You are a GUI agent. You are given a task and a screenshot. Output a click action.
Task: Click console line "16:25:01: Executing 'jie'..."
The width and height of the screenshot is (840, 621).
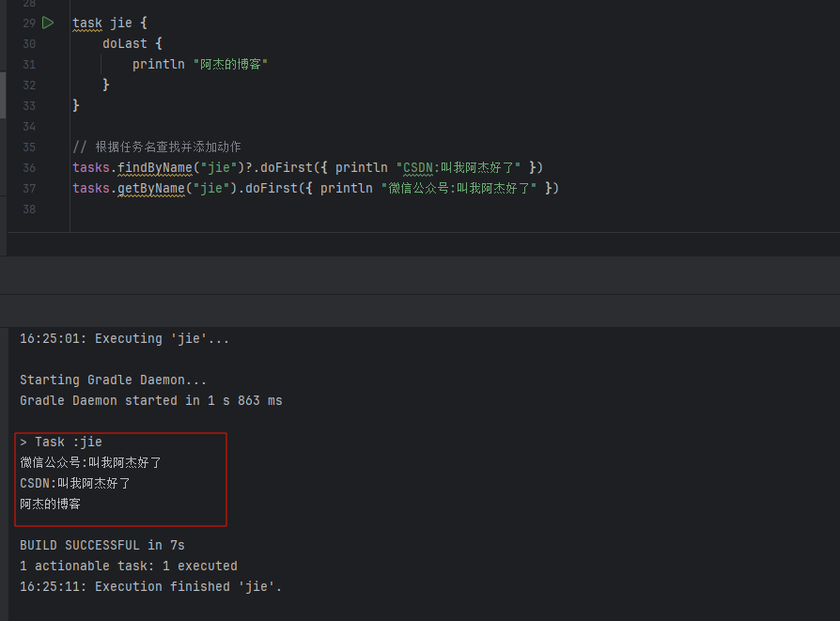(x=124, y=338)
